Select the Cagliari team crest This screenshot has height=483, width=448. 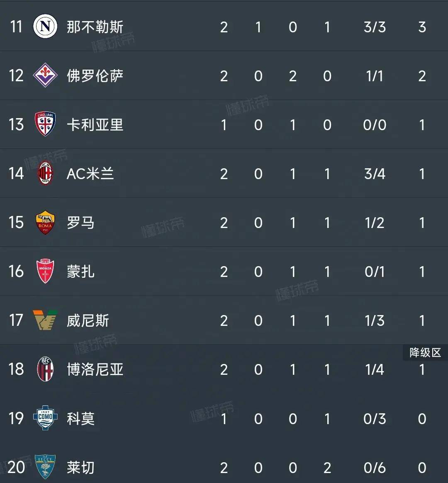(x=45, y=124)
